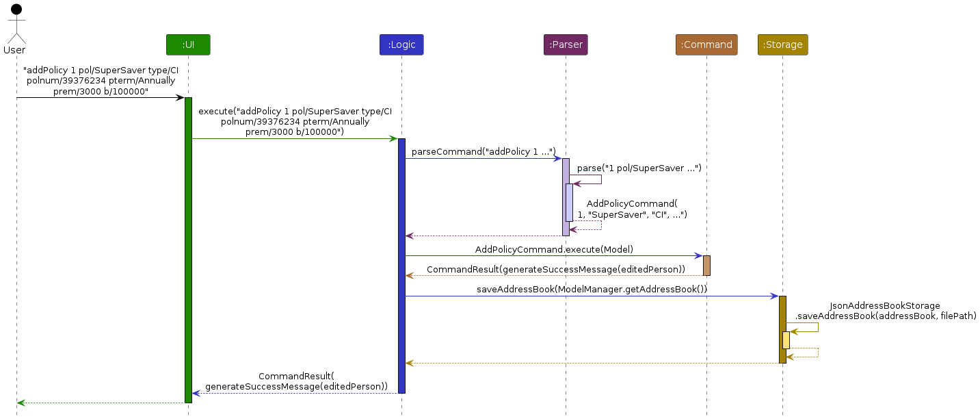Click the gold :Storage lifeline header
The height and width of the screenshot is (419, 980).
click(782, 44)
